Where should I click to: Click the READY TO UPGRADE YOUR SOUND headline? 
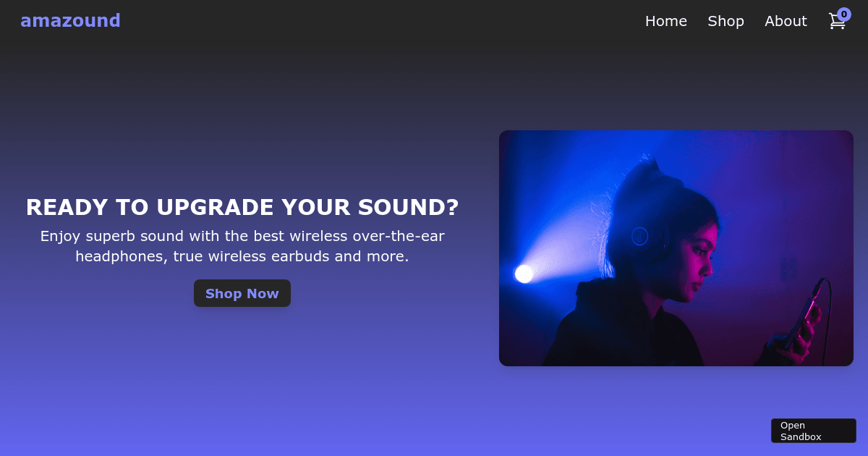click(x=242, y=208)
